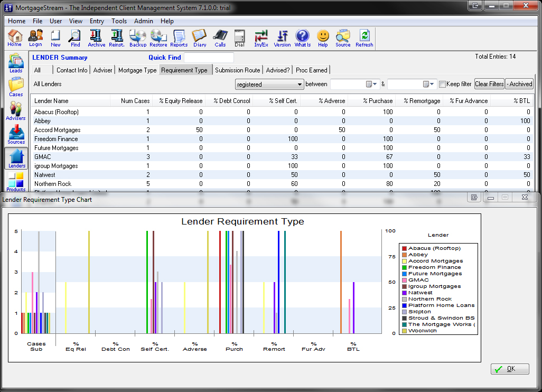
Task: Open the Home menu
Action: tap(16, 21)
